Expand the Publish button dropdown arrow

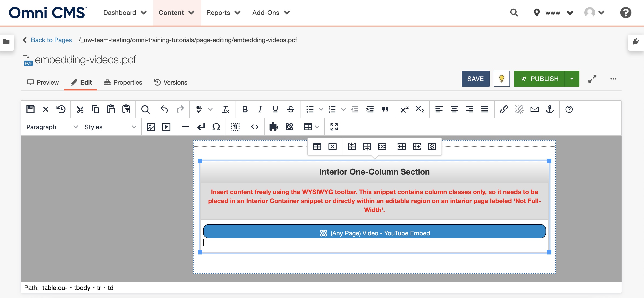[x=572, y=79]
